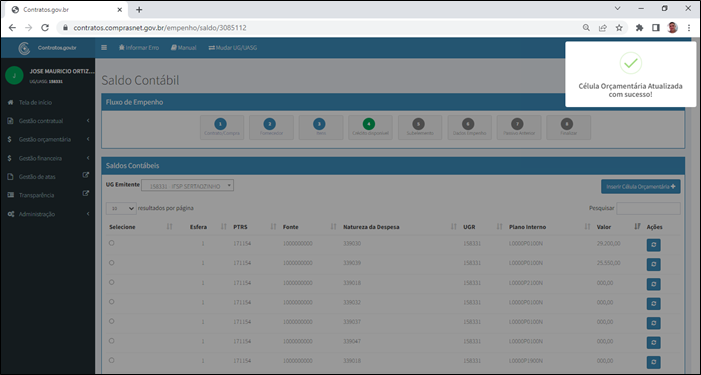Open Informar Erro in top bar
Screen dimensions: 701x375
139,48
